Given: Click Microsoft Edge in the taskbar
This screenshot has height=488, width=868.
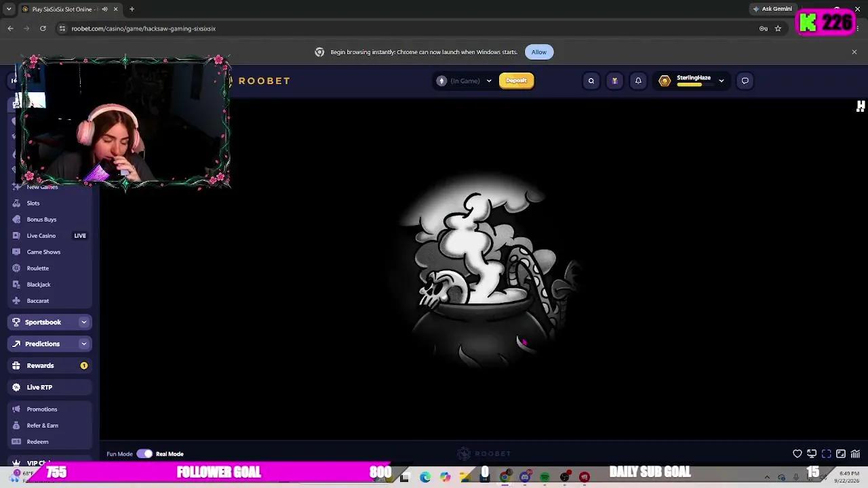Looking at the screenshot, I should point(425,477).
